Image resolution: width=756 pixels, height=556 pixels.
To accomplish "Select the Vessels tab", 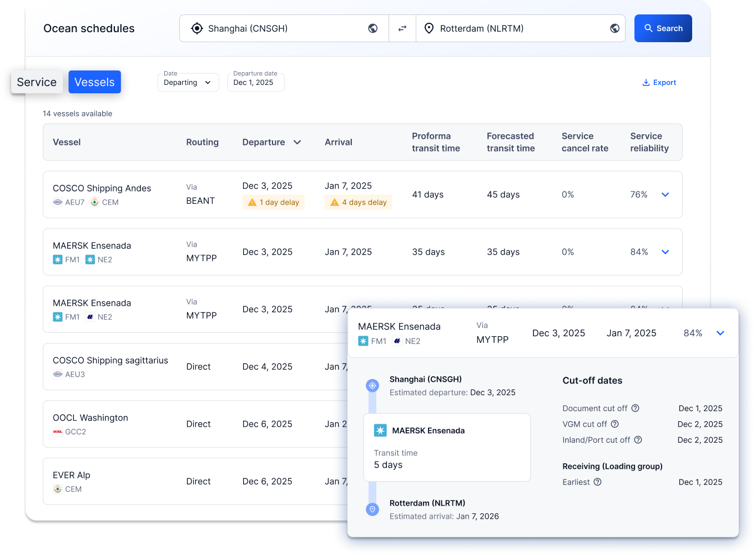I will coord(94,82).
